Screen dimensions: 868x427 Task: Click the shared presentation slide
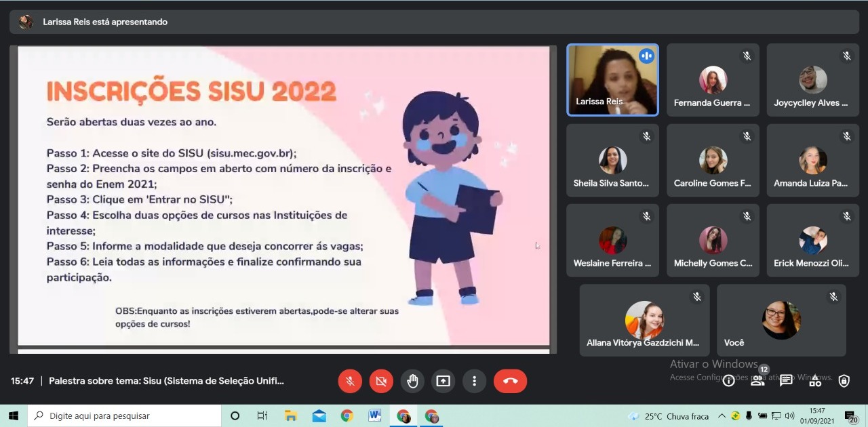283,196
